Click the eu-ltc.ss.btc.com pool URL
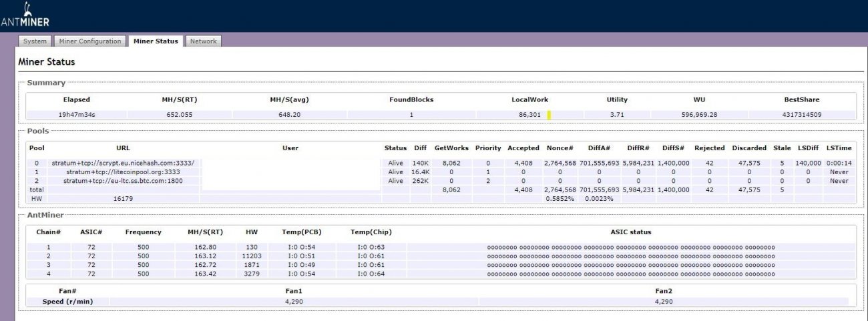Image resolution: width=868 pixels, height=321 pixels. tap(123, 180)
